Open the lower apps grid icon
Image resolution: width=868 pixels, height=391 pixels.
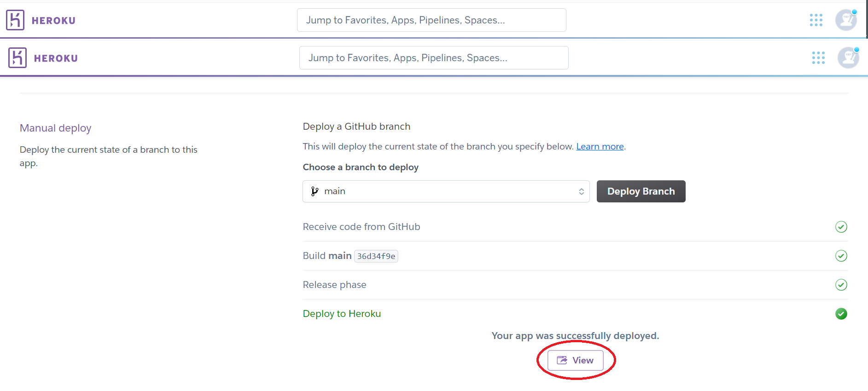point(818,58)
